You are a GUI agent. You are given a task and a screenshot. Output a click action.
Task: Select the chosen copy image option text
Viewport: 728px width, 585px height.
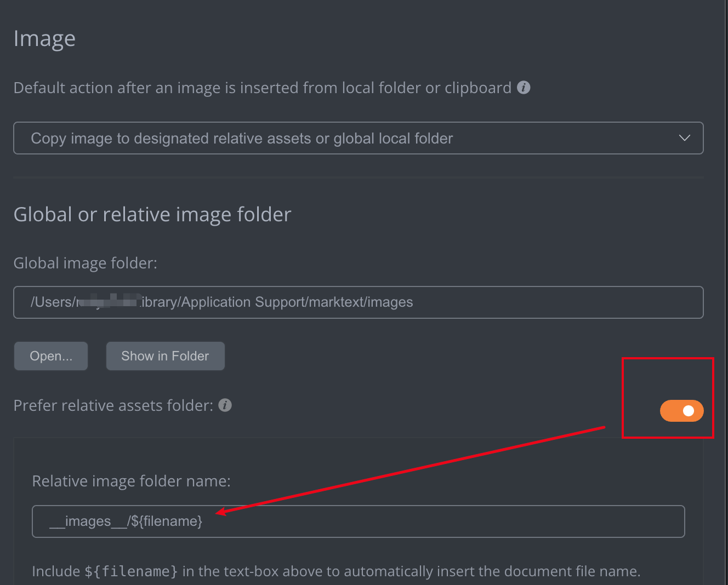tap(242, 138)
